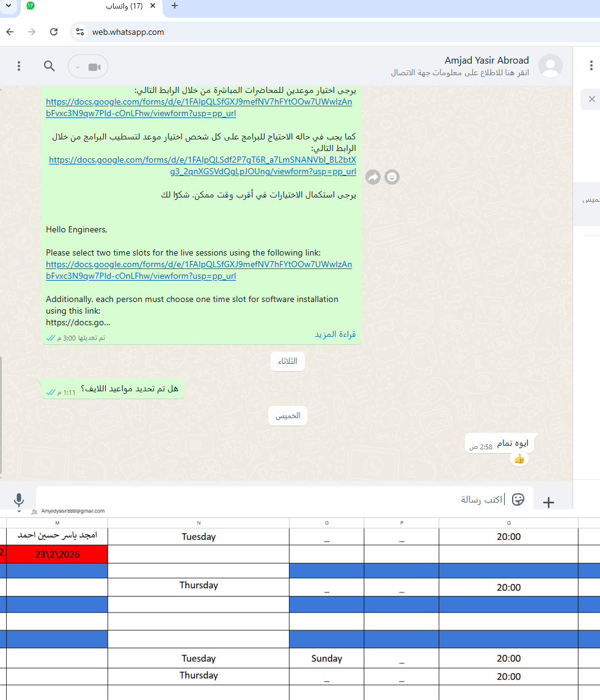
Task: Open first Arabic live sessions form link
Action: pos(199,108)
